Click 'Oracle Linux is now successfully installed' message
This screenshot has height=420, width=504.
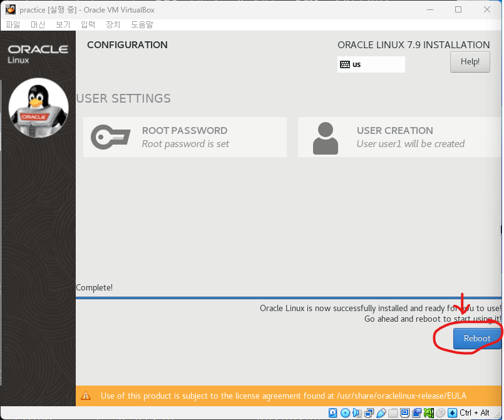click(x=381, y=309)
